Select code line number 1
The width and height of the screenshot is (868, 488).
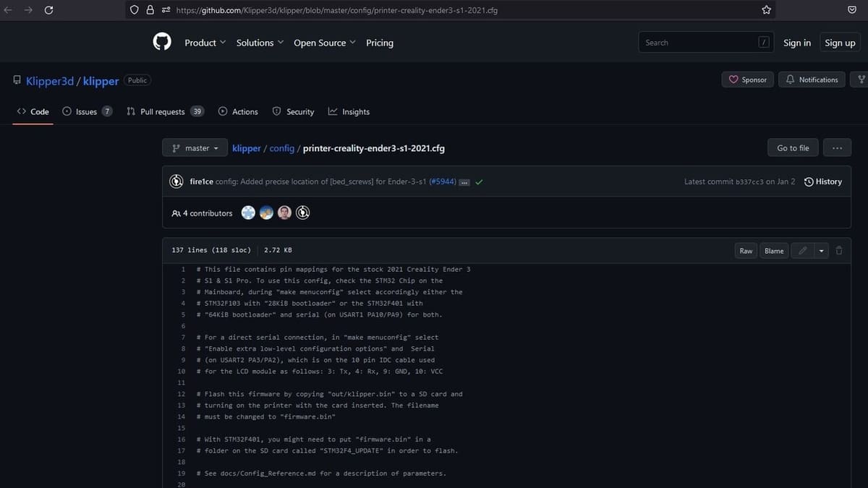point(183,269)
